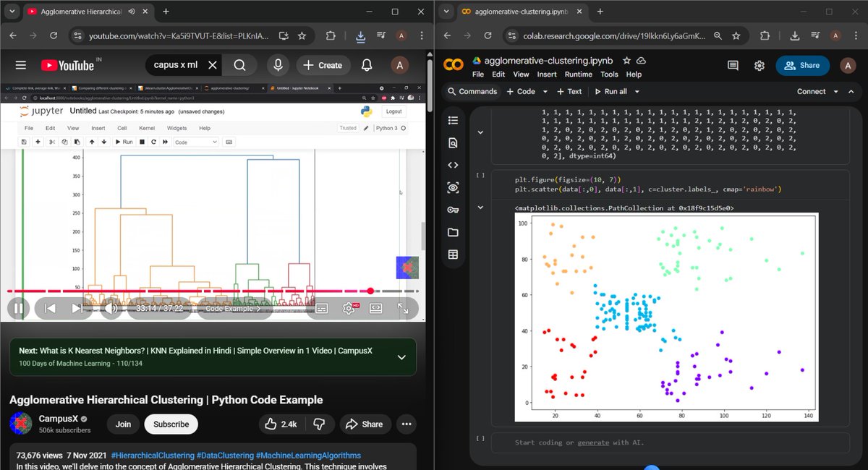Toggle subtitles in the YouTube player

point(322,308)
